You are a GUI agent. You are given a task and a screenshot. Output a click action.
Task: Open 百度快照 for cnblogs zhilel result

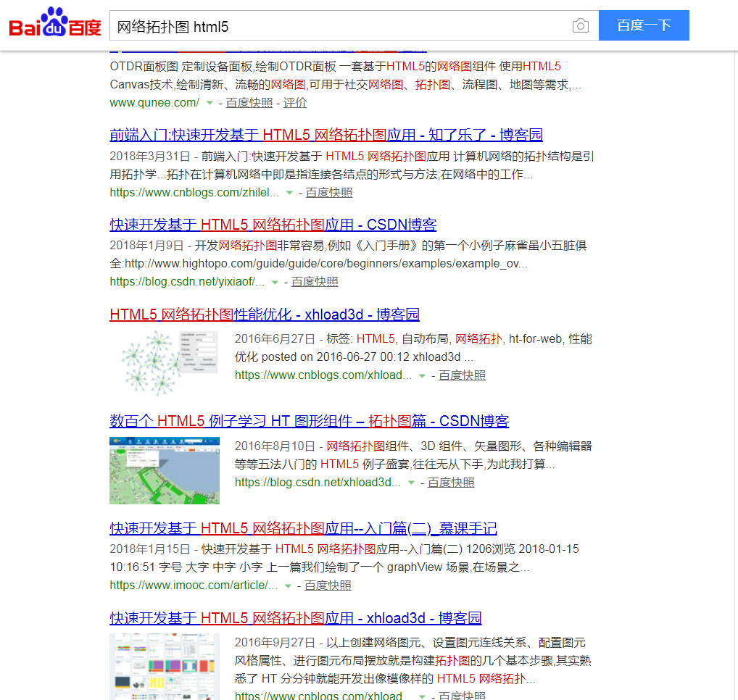(x=329, y=193)
